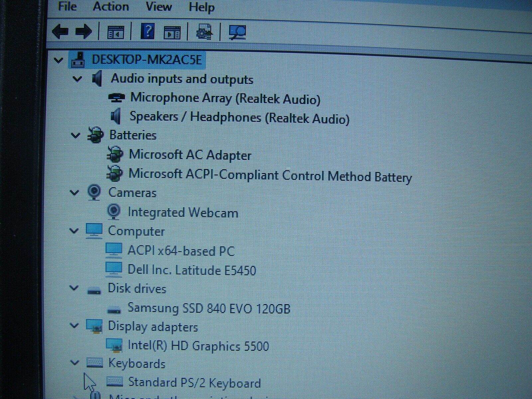Screen dimensions: 532x399
Task: Select Microsoft AC Adapter device
Action: [191, 155]
